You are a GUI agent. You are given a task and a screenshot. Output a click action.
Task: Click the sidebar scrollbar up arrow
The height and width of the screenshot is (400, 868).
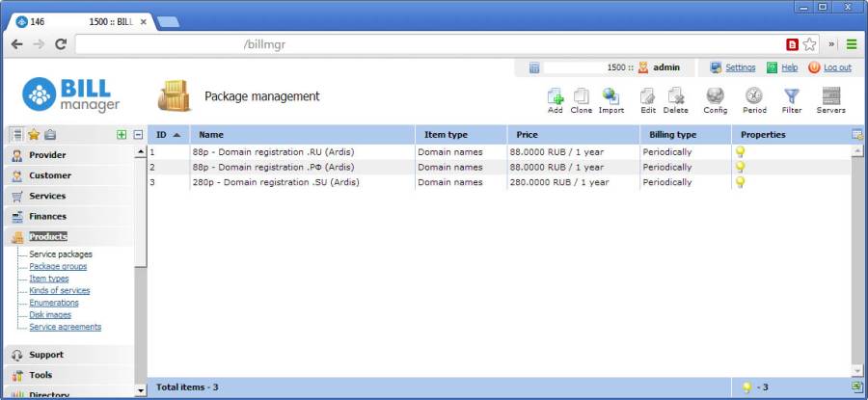point(141,151)
